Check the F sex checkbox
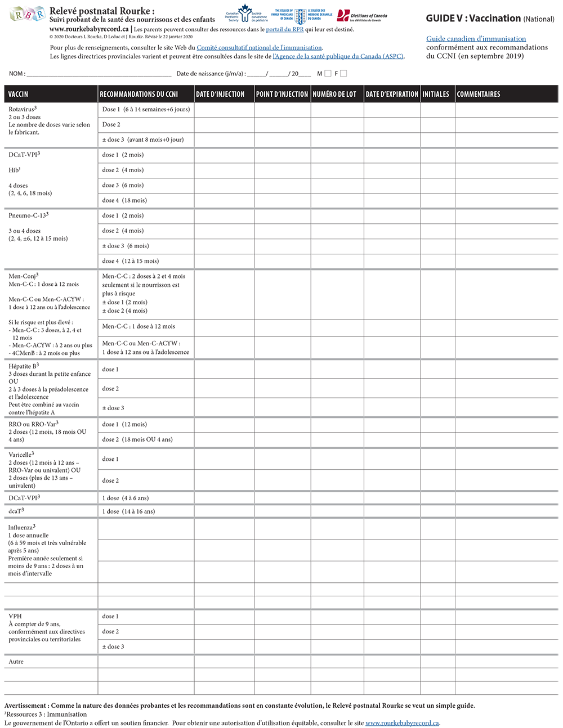 coord(343,73)
